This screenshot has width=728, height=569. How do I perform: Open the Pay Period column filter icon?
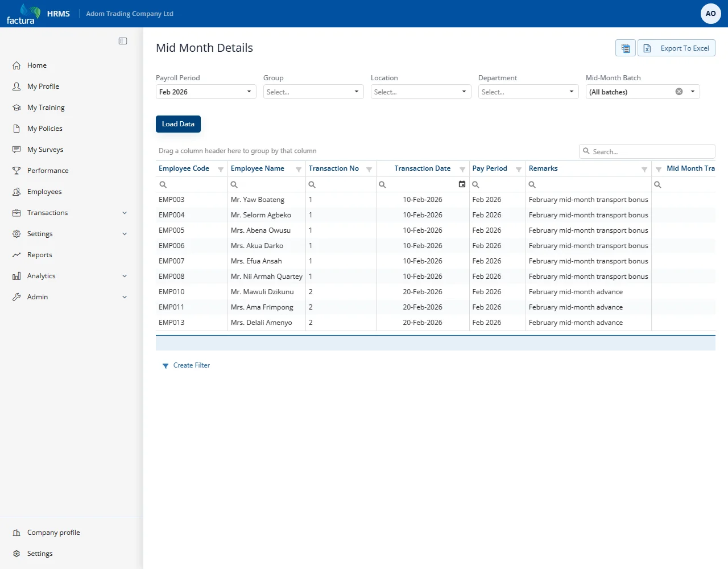tap(519, 170)
